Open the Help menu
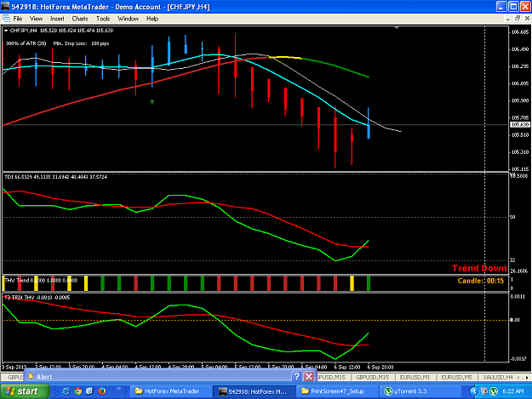The height and width of the screenshot is (399, 532). pyautogui.click(x=152, y=19)
